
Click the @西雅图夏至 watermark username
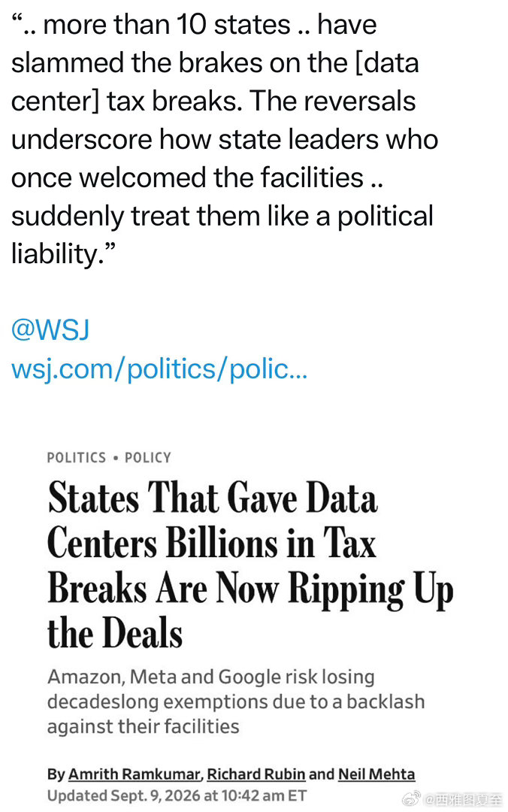464,799
